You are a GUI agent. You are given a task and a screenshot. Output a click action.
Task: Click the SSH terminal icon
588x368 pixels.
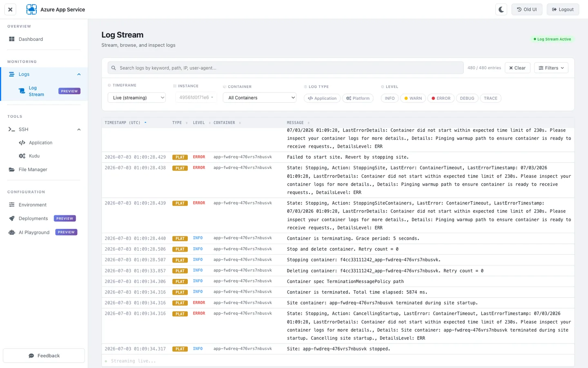(x=12, y=130)
